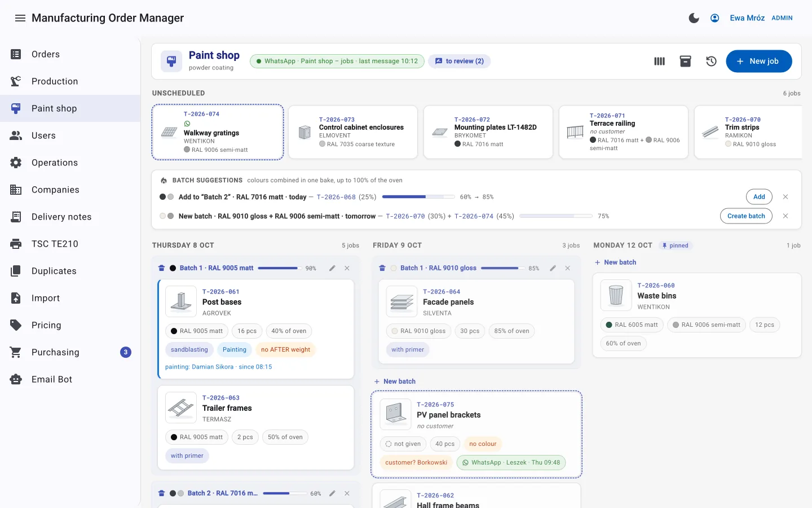Screen dimensions: 812x508
Task: Click the Purchasing cart icon
Action: pyautogui.click(x=16, y=352)
